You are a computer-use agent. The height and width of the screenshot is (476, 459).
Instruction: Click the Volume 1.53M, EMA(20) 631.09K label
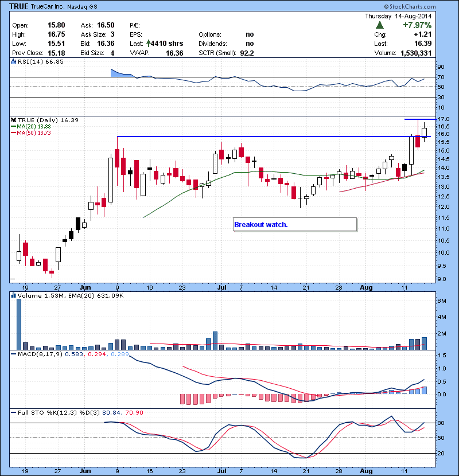pos(71,295)
